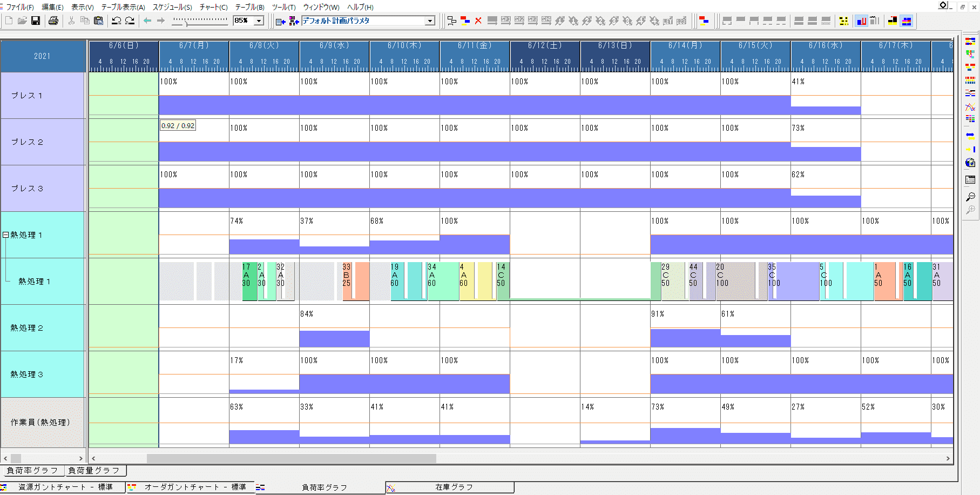Open resource Gantt chart from right sidebar
The height and width of the screenshot is (495, 980).
[x=970, y=41]
